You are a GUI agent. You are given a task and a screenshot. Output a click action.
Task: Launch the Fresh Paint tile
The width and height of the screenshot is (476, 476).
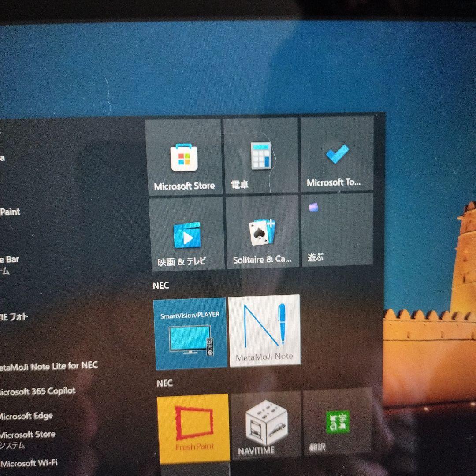(193, 428)
